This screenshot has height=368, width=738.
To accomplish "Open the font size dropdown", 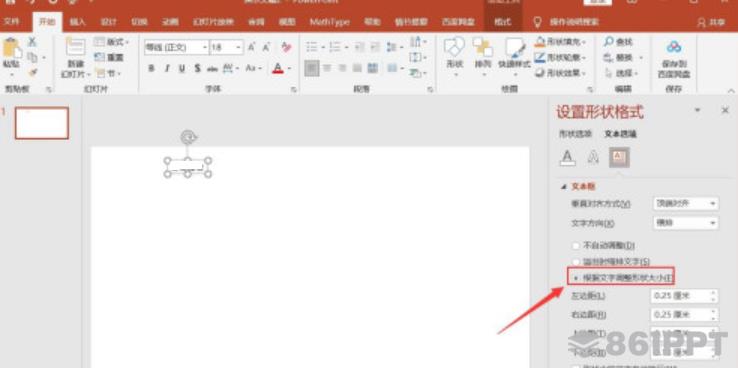I will click(239, 47).
